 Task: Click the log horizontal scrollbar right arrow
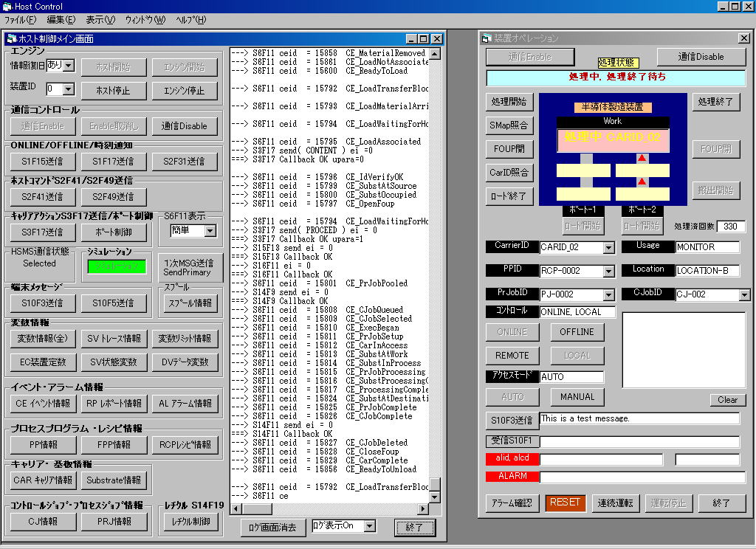423,508
